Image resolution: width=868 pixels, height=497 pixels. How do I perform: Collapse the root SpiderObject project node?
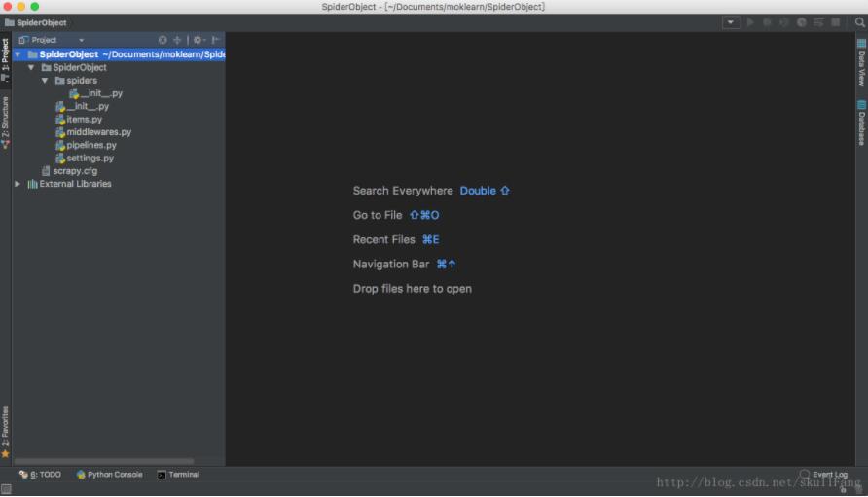[x=18, y=54]
